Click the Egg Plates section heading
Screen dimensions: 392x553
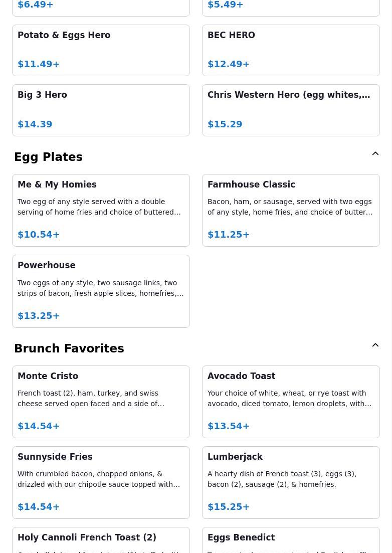pos(48,157)
